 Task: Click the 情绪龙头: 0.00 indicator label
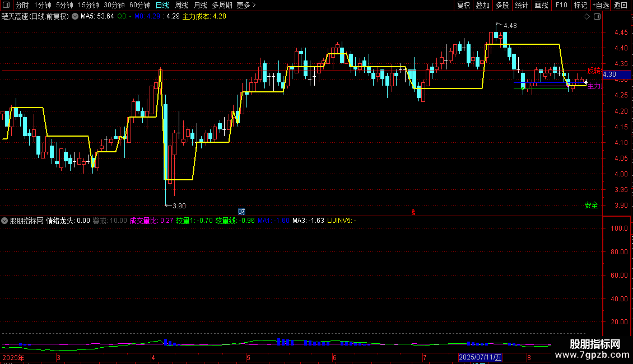[x=68, y=221]
